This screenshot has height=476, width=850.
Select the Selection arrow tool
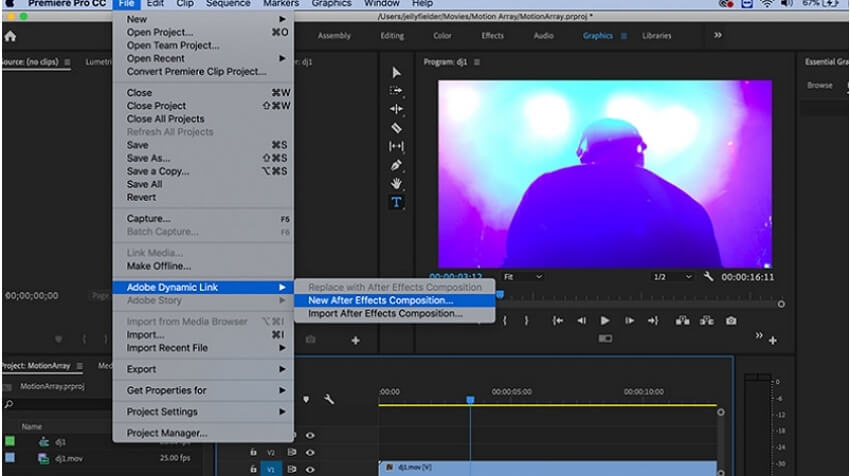tap(396, 73)
